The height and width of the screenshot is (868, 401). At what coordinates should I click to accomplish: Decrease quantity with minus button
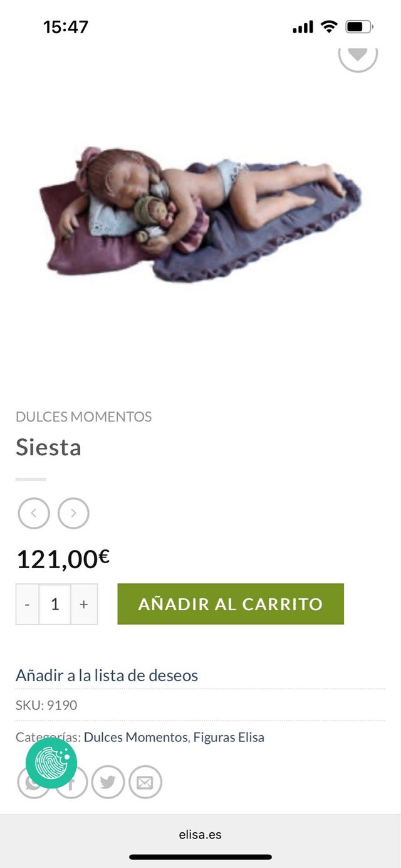pos(27,604)
